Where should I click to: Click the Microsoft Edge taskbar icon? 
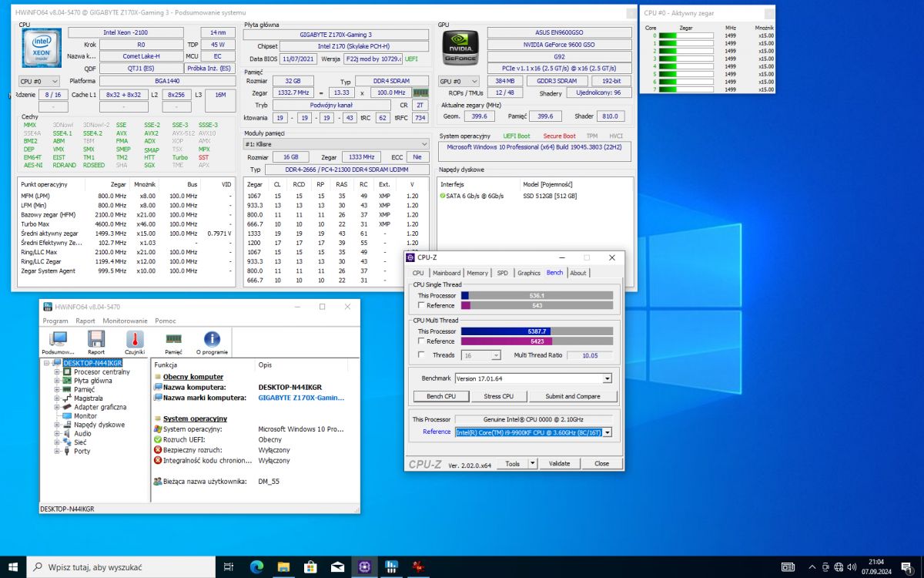tap(256, 566)
